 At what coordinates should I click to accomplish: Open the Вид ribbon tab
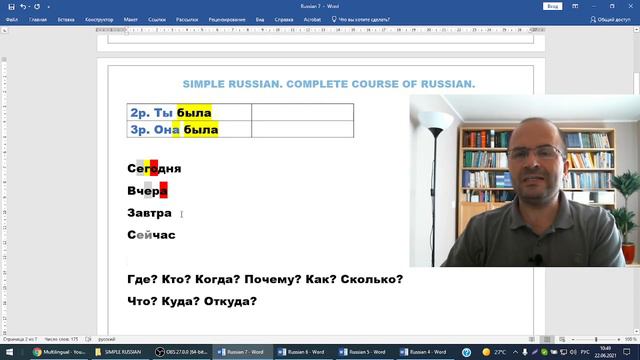(260, 20)
